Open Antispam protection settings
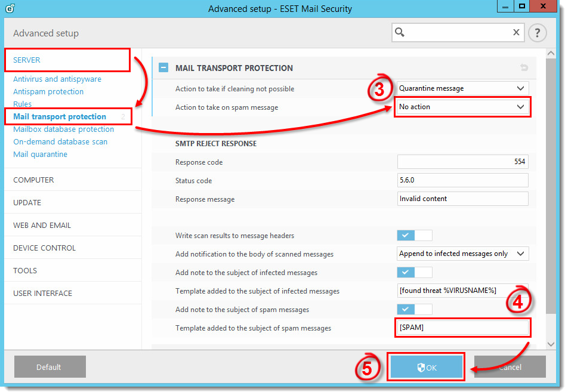The width and height of the screenshot is (565, 392). [x=48, y=91]
